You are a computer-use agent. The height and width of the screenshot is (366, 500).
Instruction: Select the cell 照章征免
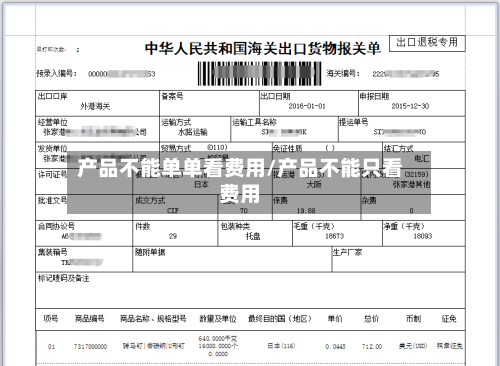450,346
